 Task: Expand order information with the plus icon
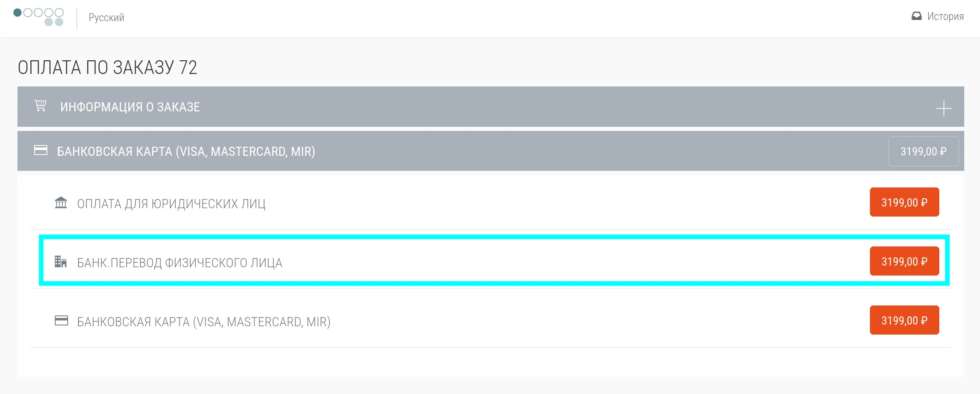(943, 108)
